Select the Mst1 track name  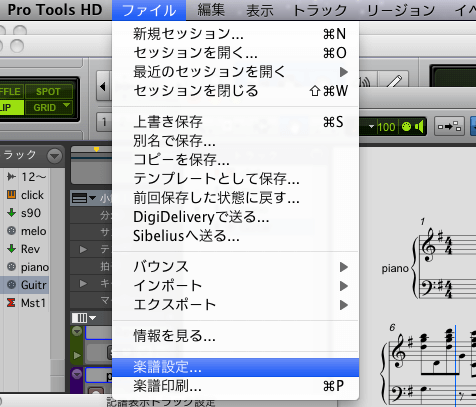(x=33, y=303)
